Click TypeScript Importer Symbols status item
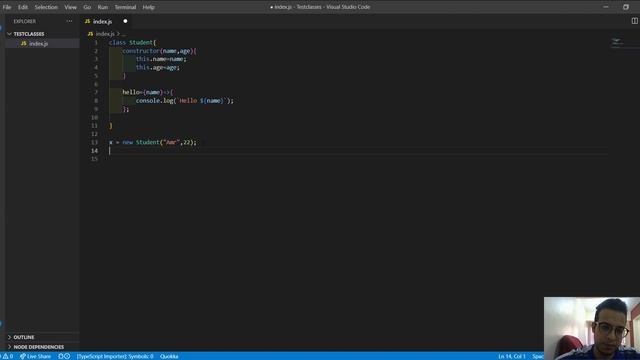640x360 pixels. 115,356
